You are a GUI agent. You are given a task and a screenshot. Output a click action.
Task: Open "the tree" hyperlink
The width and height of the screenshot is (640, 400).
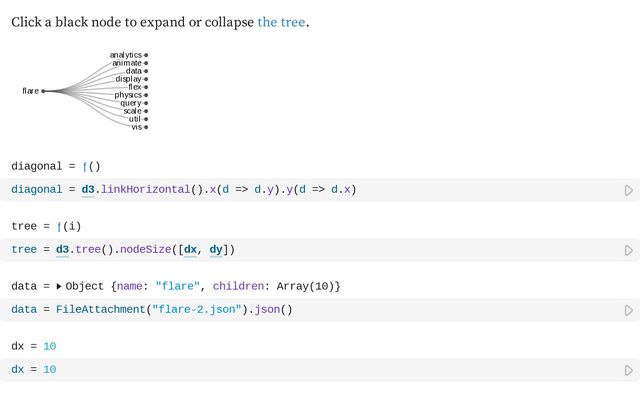pyautogui.click(x=281, y=22)
